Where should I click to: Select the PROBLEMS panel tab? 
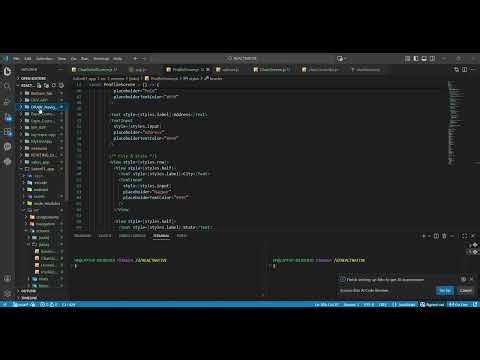point(82,236)
